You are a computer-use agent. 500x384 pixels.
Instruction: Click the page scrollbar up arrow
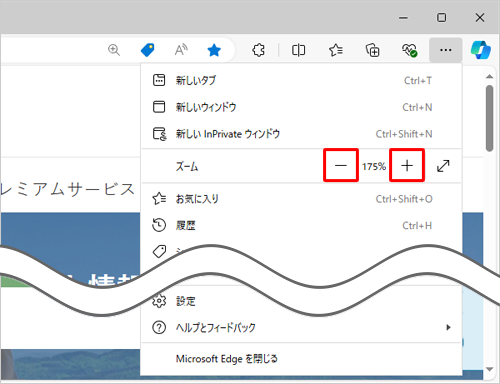tap(489, 77)
